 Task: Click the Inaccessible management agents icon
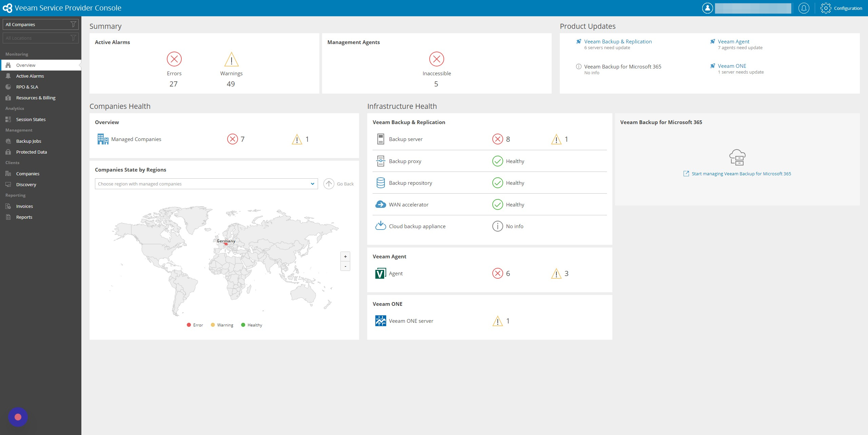click(x=437, y=59)
